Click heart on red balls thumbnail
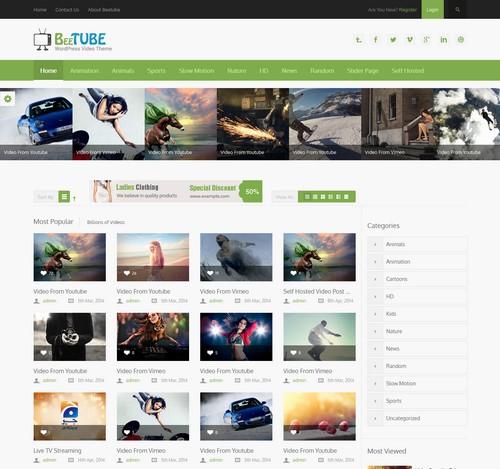Image resolution: width=500 pixels, height=469 pixels. click(x=293, y=432)
